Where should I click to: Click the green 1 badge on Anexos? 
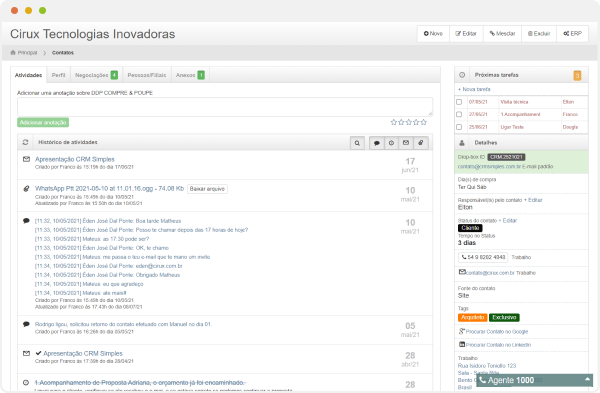click(201, 75)
